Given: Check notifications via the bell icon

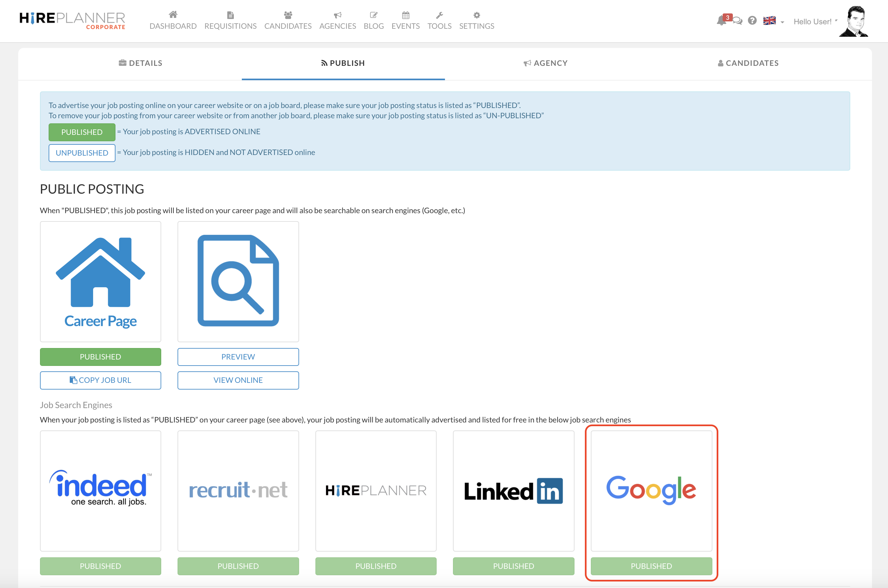Looking at the screenshot, I should pyautogui.click(x=721, y=21).
